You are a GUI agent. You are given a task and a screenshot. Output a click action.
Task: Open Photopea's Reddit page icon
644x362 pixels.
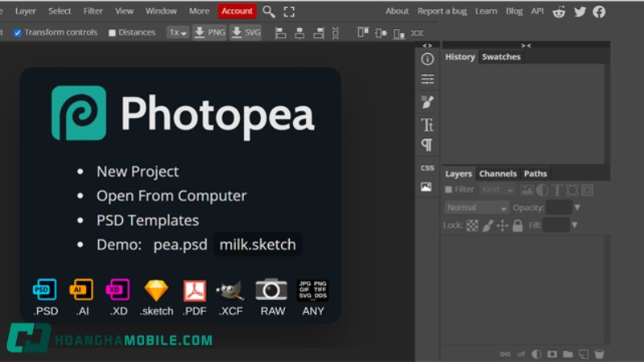tap(559, 11)
